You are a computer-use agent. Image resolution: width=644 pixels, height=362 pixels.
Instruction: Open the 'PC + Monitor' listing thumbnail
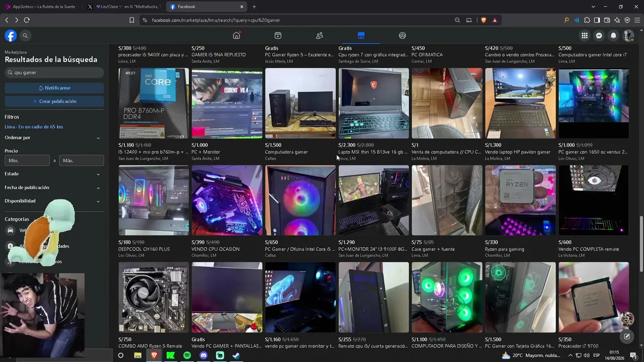click(227, 103)
